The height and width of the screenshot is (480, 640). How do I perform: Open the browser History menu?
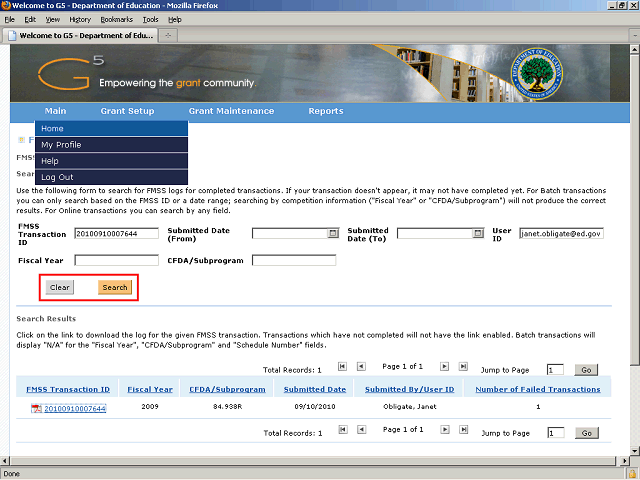point(80,20)
